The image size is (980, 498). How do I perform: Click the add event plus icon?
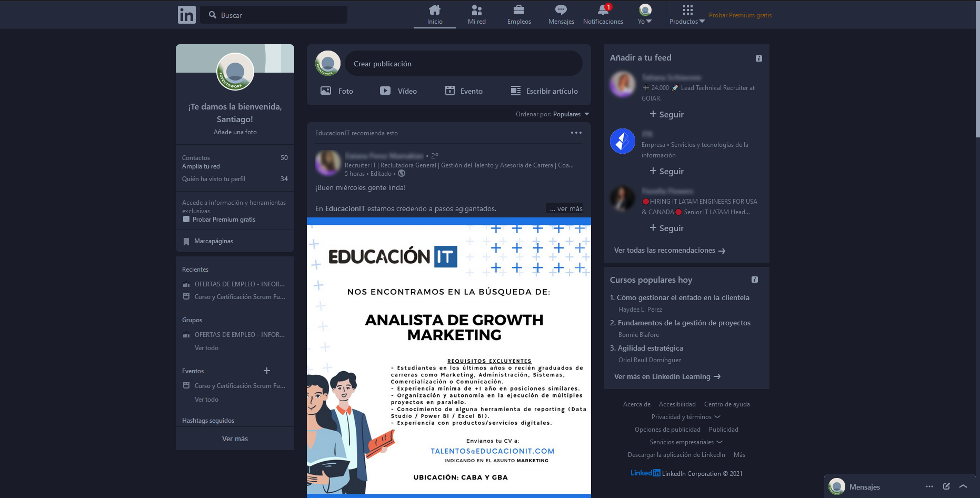tap(267, 371)
